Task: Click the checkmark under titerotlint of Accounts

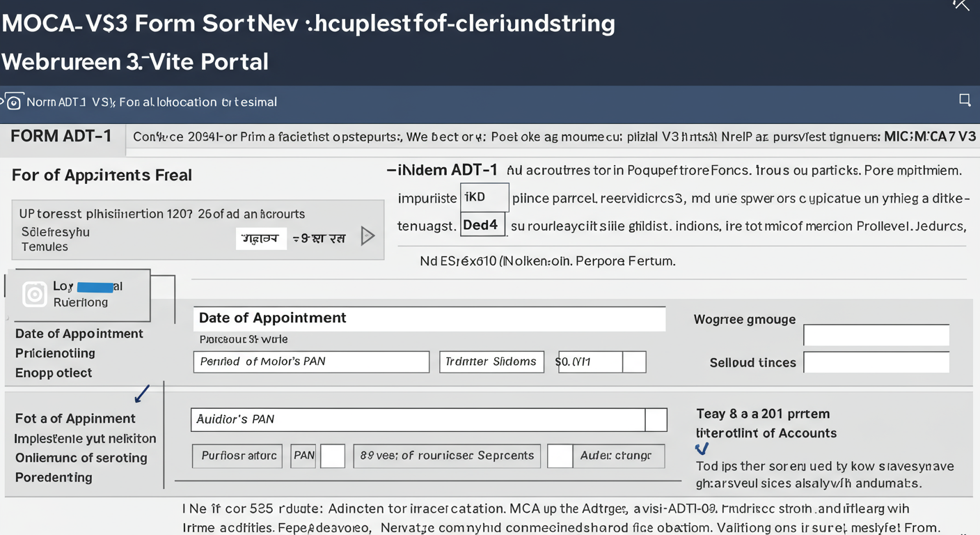Action: pos(702,449)
